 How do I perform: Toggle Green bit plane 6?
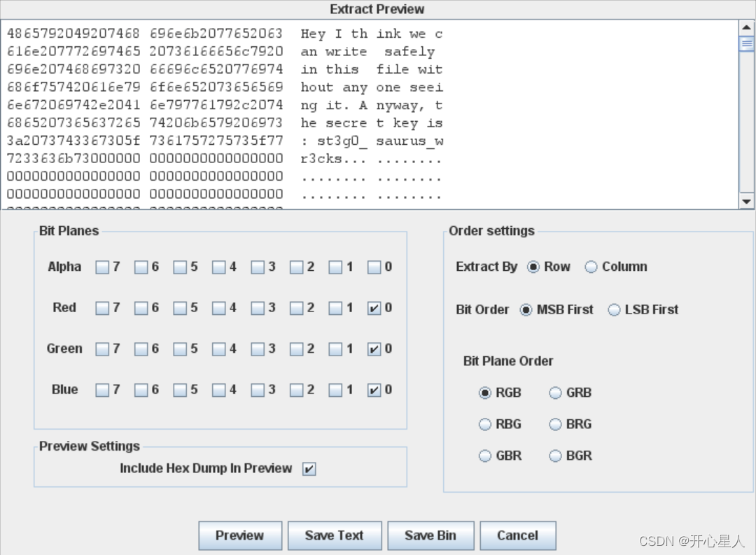[x=141, y=349]
